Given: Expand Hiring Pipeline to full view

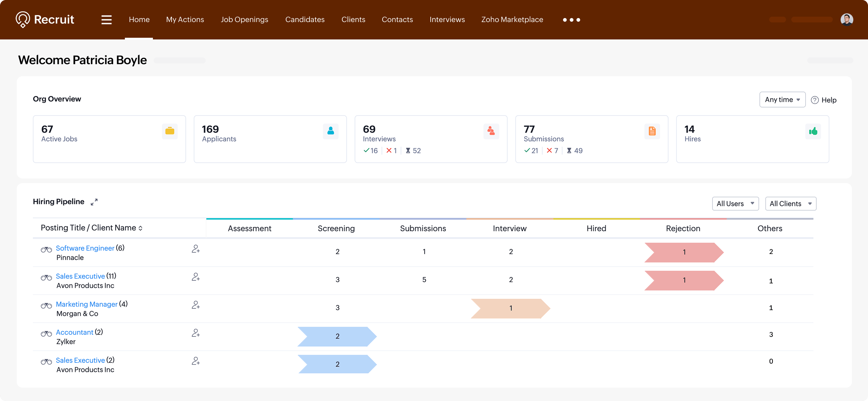Looking at the screenshot, I should click(x=94, y=202).
